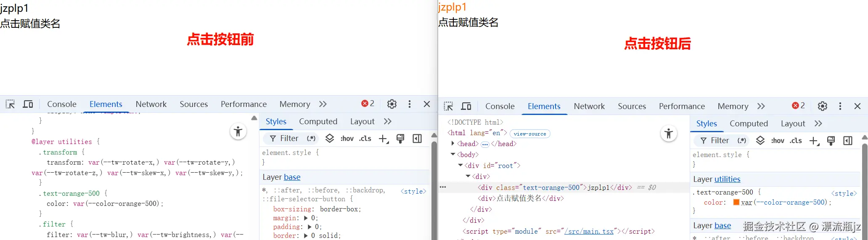The width and height of the screenshot is (868, 240).
Task: Click error count badge in right DevTools
Action: (799, 106)
